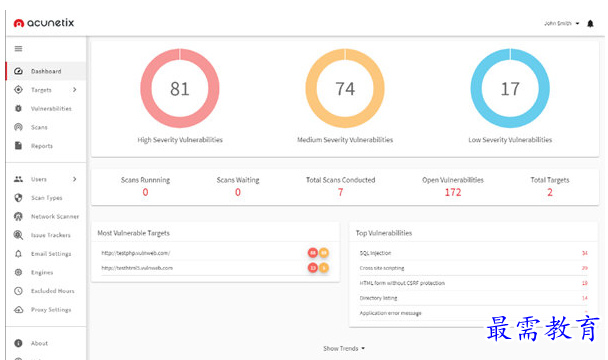Expand the Users submenu chevron
608x360 pixels.
[x=74, y=179]
